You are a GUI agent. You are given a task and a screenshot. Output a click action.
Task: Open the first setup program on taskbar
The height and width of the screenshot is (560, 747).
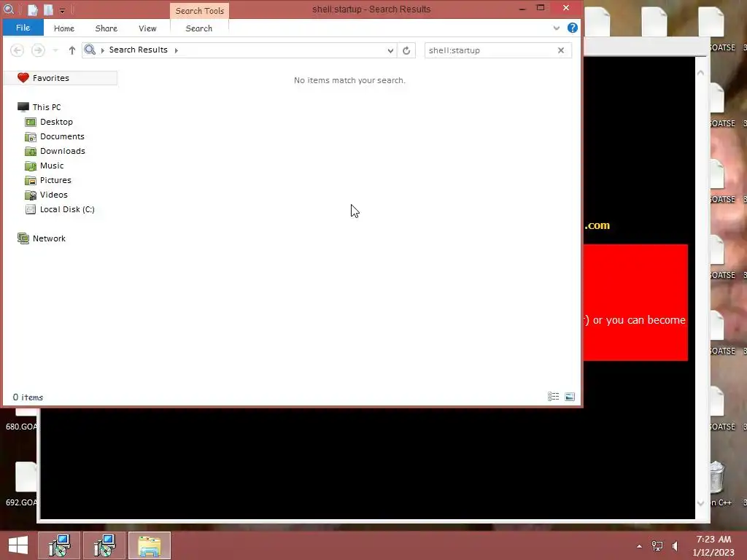point(59,545)
